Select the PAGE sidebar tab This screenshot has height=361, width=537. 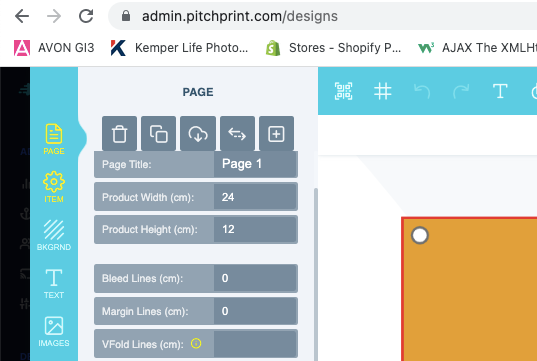(x=54, y=139)
